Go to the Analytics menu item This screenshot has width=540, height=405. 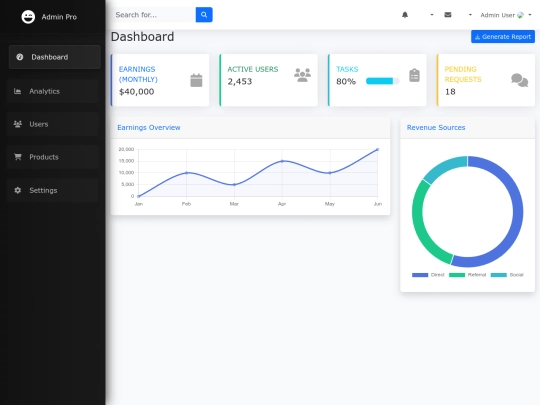tap(52, 91)
